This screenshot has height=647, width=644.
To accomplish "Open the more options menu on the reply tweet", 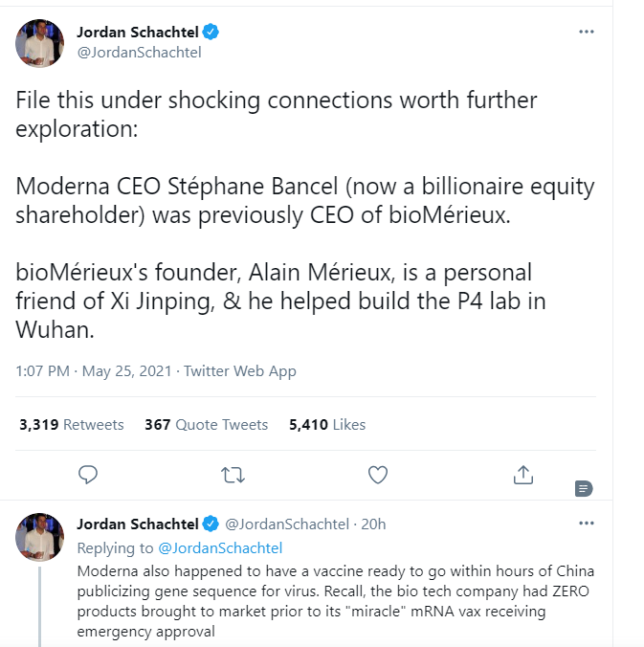I will 587,524.
